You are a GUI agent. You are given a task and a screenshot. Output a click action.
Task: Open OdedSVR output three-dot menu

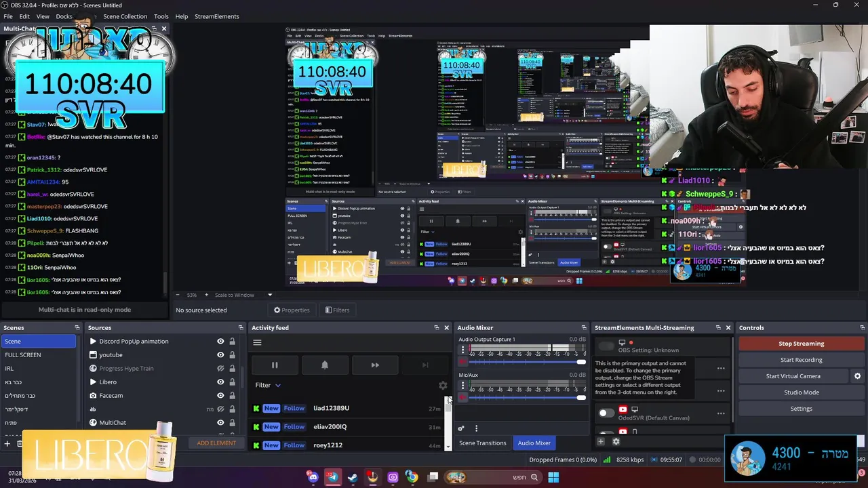[721, 413]
